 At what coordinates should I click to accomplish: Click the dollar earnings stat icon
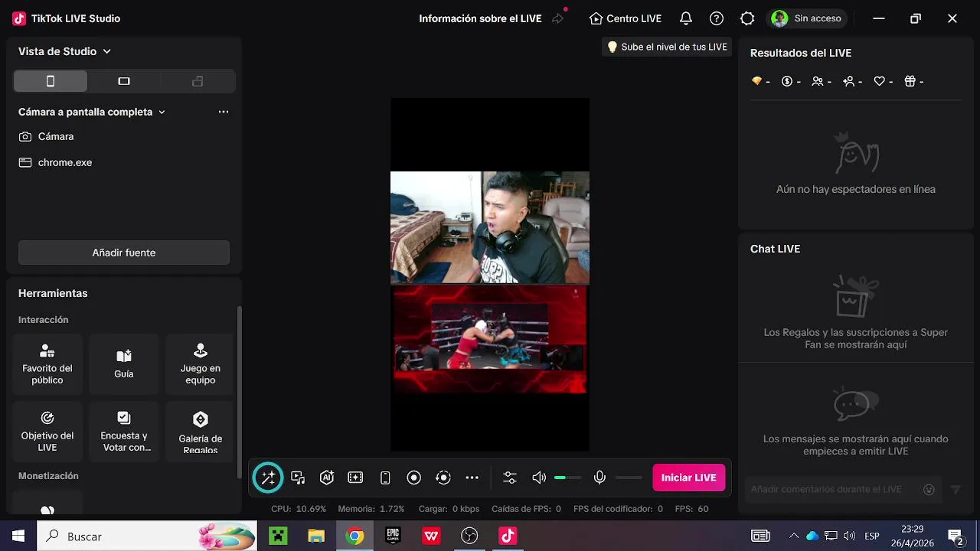pyautogui.click(x=786, y=81)
